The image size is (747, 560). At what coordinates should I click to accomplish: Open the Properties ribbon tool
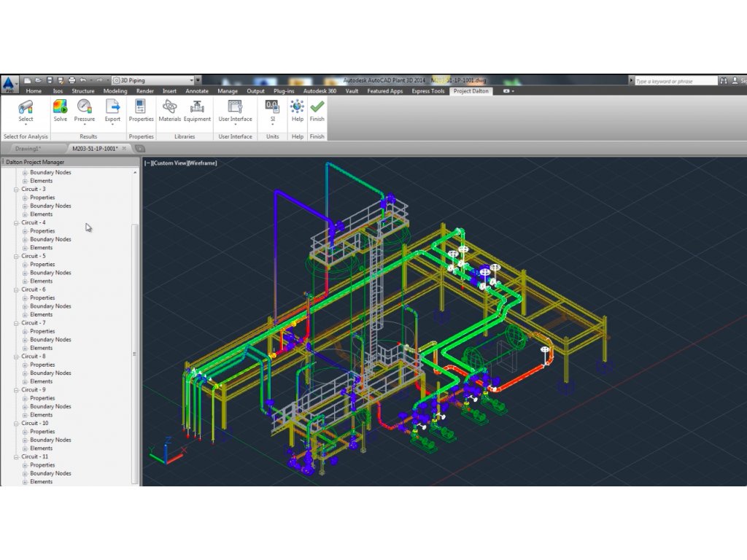(141, 112)
